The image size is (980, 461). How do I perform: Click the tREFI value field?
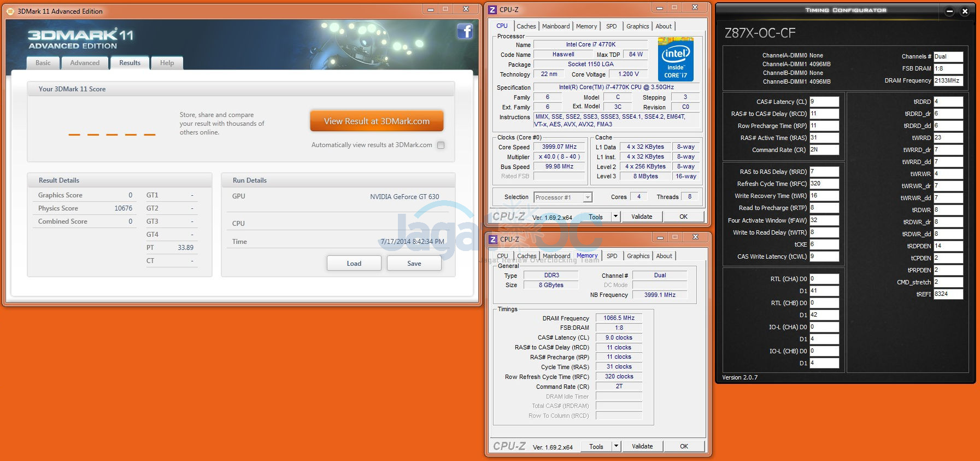(948, 294)
